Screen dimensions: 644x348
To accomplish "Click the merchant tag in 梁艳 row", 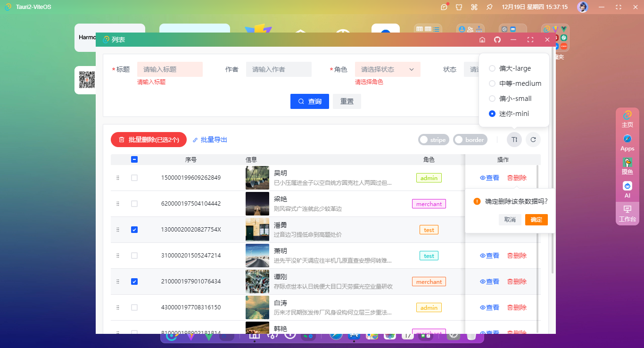I will pyautogui.click(x=429, y=204).
